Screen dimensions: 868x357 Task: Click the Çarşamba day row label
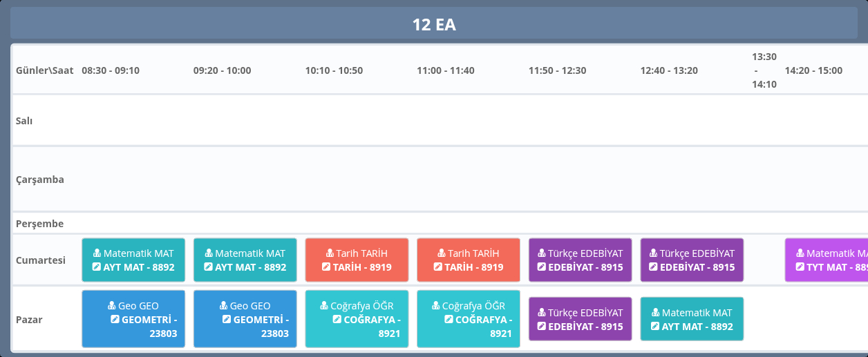tap(40, 180)
